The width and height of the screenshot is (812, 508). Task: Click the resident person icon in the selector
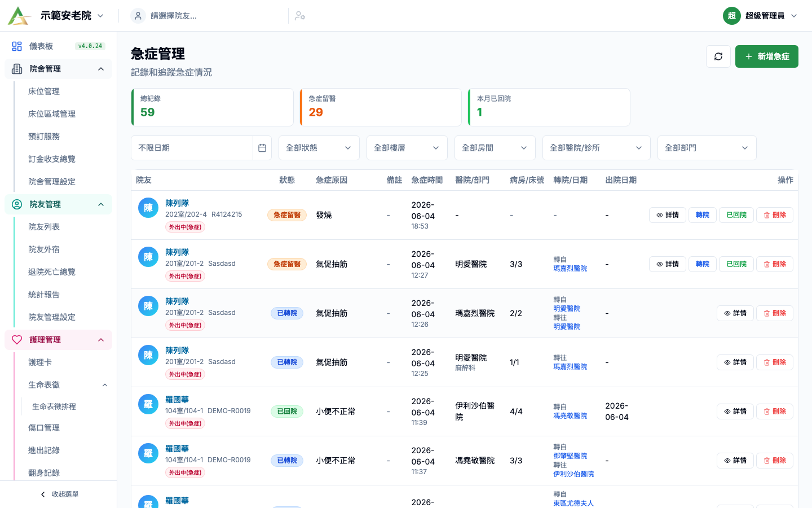(x=138, y=16)
